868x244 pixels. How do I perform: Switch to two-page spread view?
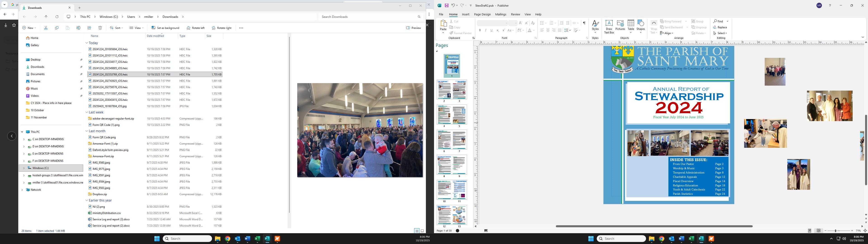pyautogui.click(x=818, y=230)
